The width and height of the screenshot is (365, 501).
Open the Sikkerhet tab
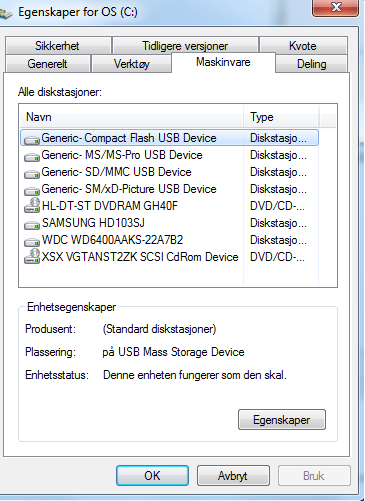coord(57,46)
